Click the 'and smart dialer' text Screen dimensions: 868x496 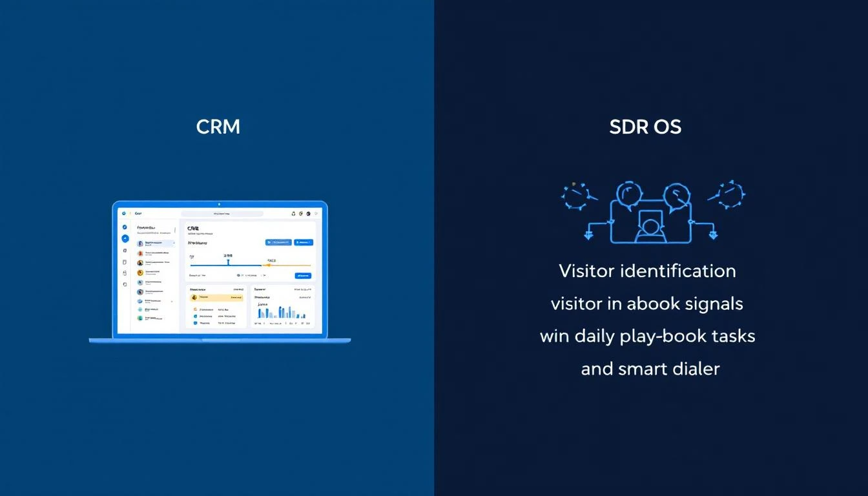[x=650, y=369]
